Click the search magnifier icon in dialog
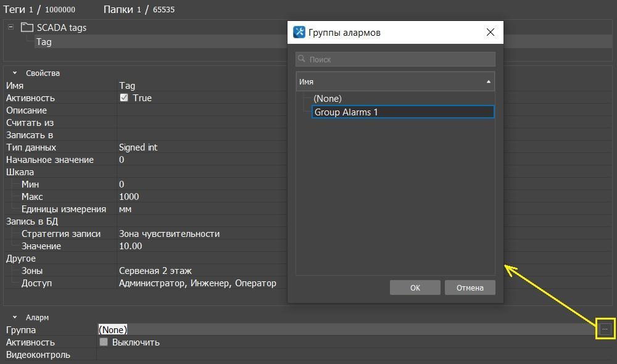This screenshot has width=617, height=364. click(302, 59)
